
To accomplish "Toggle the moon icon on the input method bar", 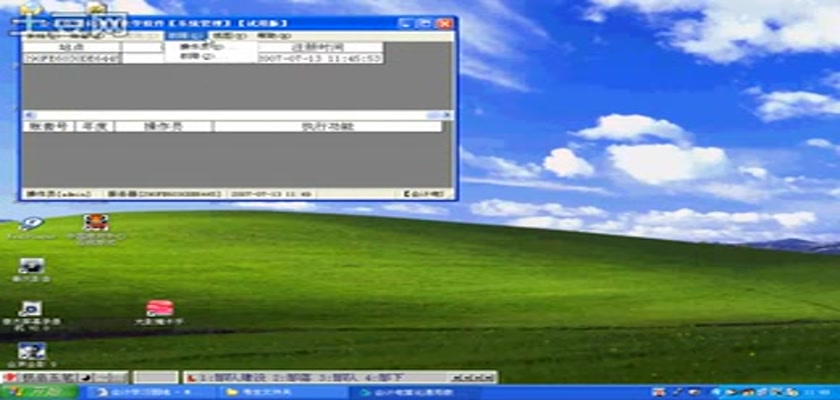I will tap(86, 378).
